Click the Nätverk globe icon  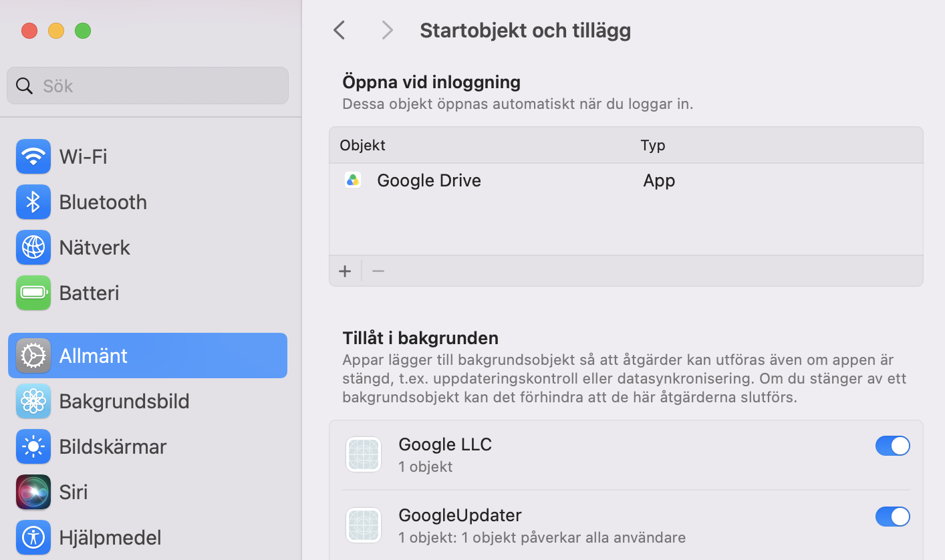pos(33,247)
